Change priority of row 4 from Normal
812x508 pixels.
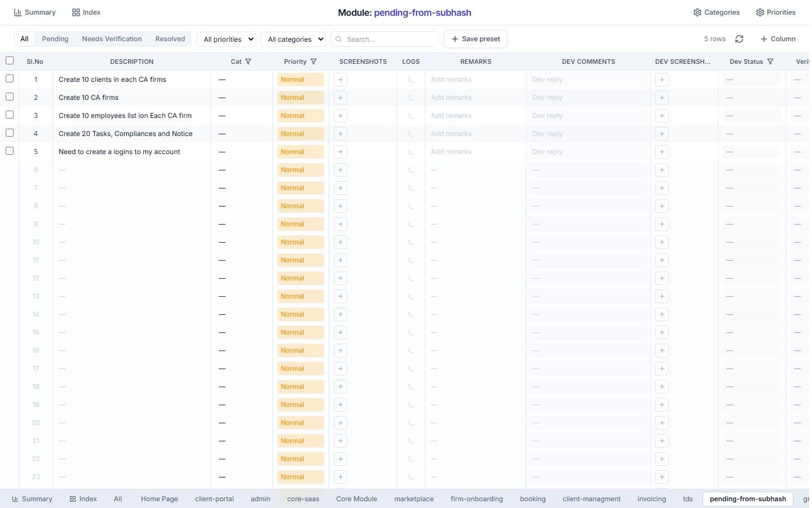click(301, 134)
